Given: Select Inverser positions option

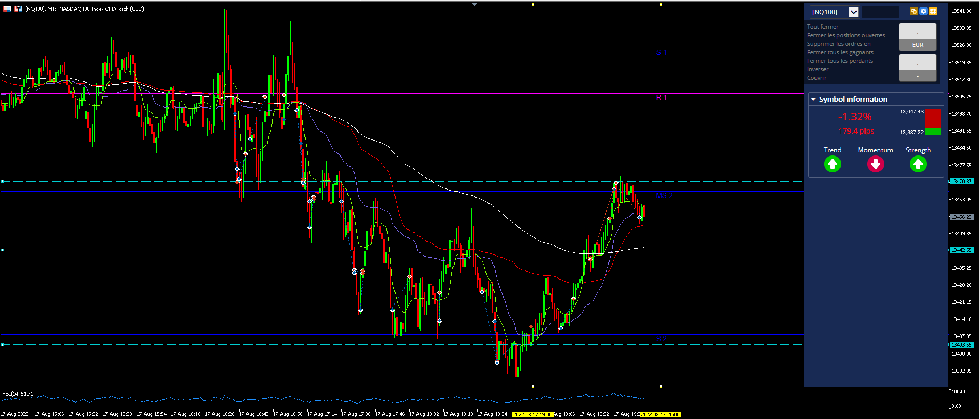Looking at the screenshot, I should [818, 69].
